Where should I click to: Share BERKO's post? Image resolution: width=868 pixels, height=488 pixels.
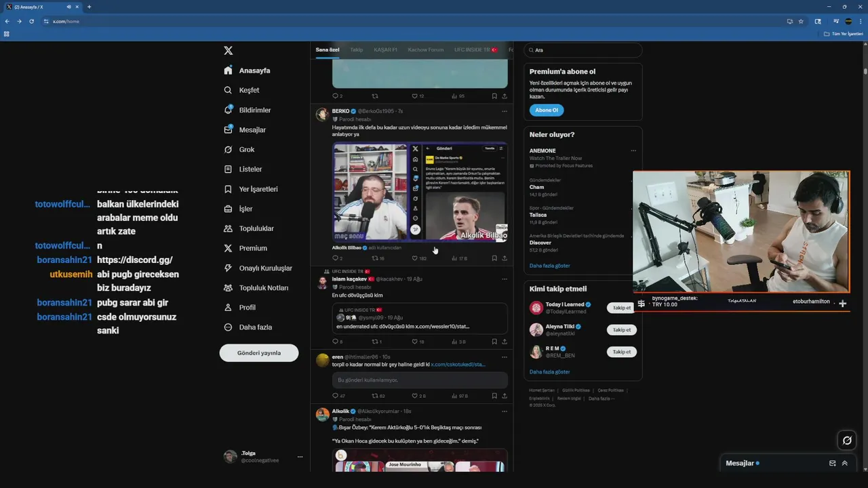pos(505,258)
